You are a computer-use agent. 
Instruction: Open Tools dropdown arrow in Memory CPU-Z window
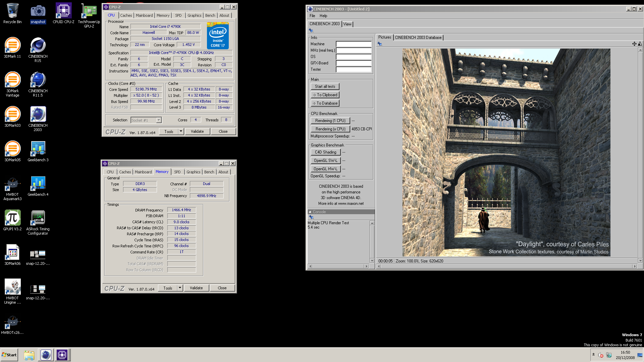click(180, 288)
